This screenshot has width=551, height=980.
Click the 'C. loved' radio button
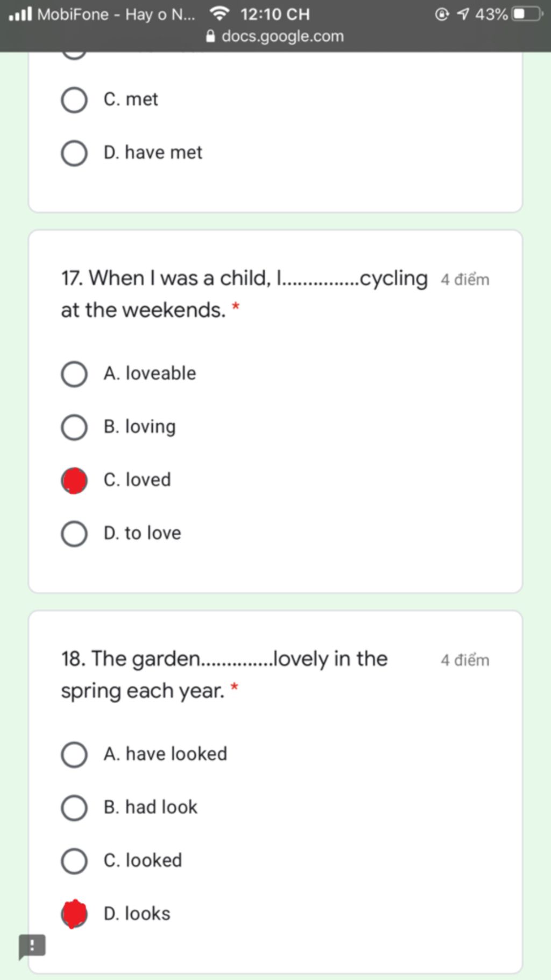(x=74, y=480)
